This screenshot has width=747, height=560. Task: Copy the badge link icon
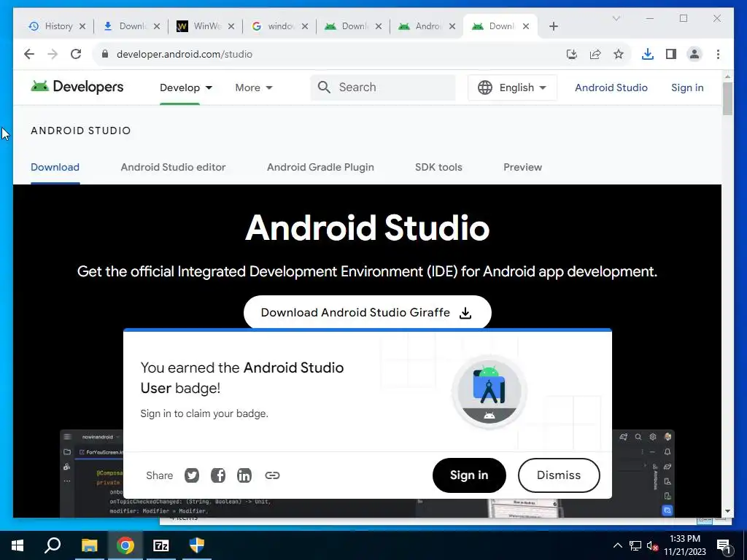coord(272,475)
